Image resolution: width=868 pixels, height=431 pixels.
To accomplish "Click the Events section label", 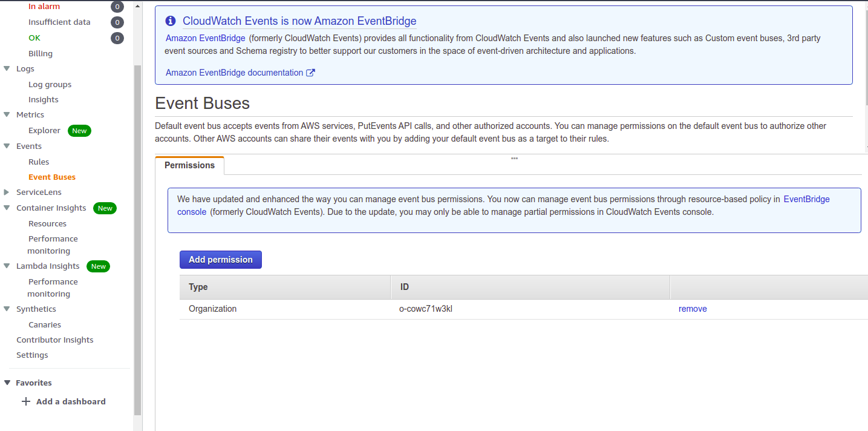I will tap(29, 146).
